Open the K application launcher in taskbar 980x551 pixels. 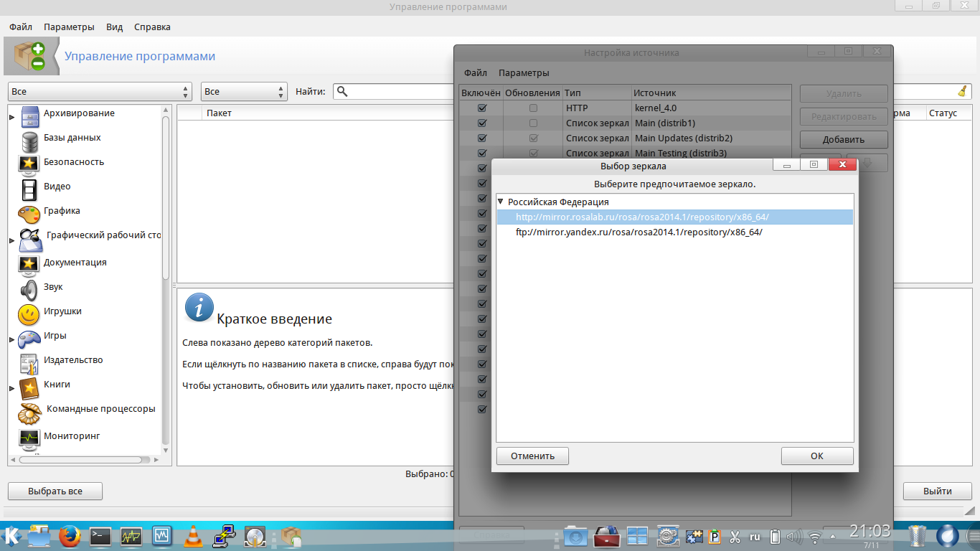point(11,535)
